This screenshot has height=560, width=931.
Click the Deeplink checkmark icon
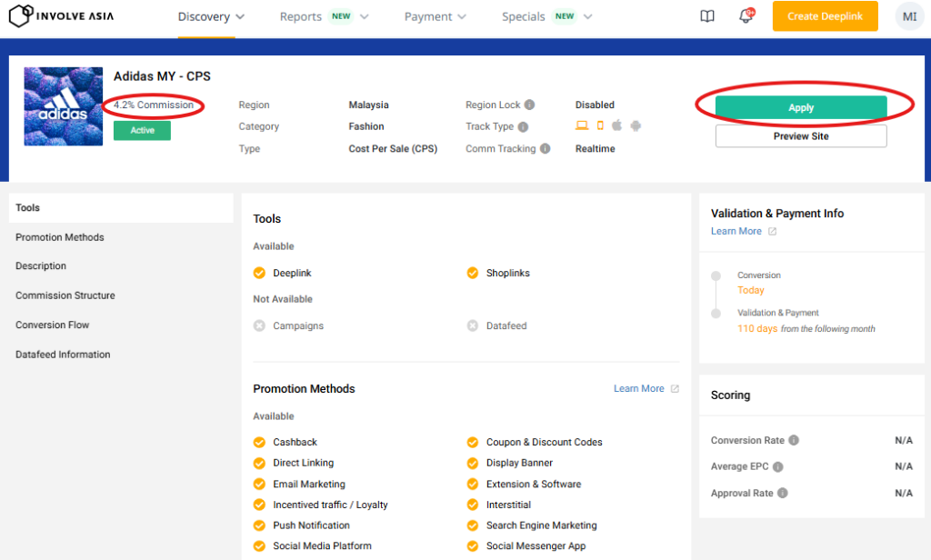[x=259, y=273]
